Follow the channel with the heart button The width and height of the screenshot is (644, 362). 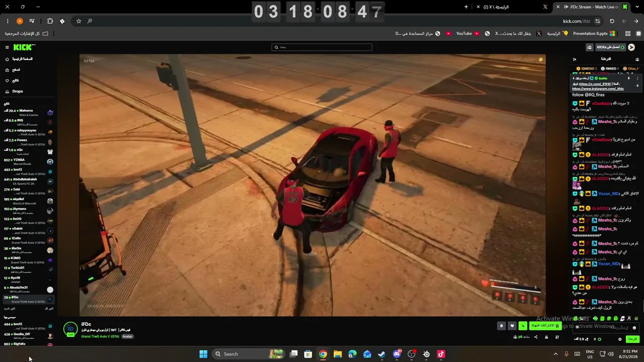tap(512, 326)
